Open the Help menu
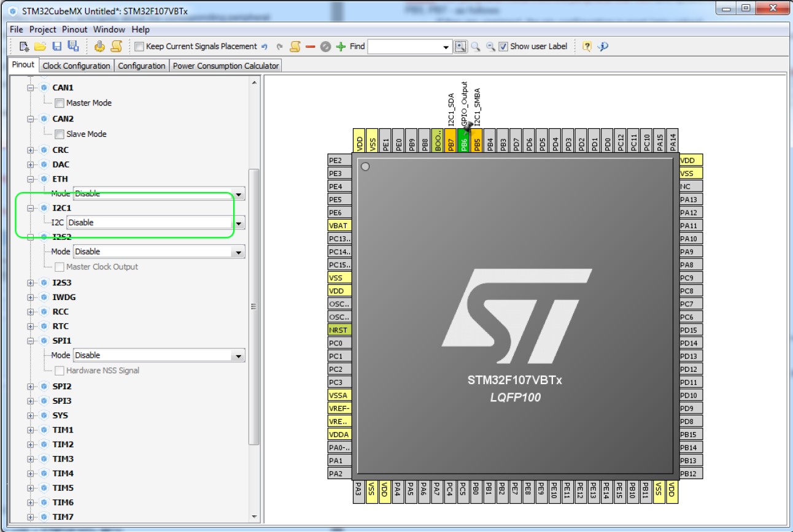Viewport: 793px width, 532px height. click(141, 29)
